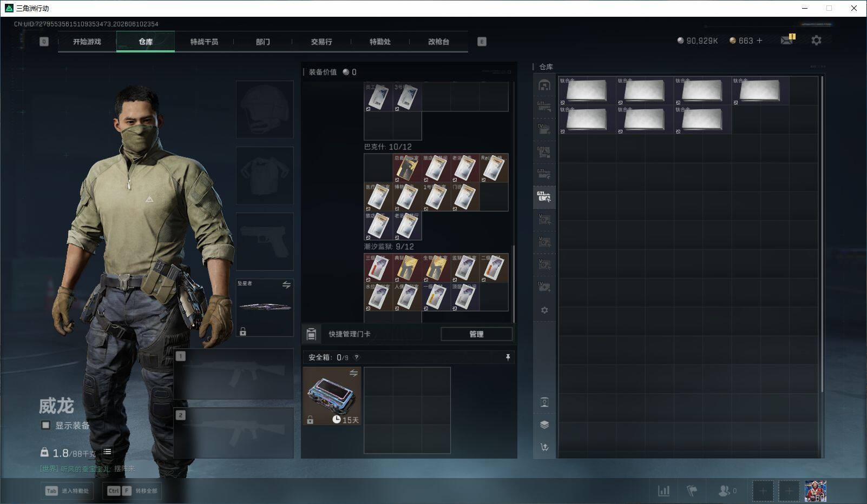The height and width of the screenshot is (504, 867).
Task: Select the red 三级 key card in 潮汐监狱
Action: [x=378, y=268]
